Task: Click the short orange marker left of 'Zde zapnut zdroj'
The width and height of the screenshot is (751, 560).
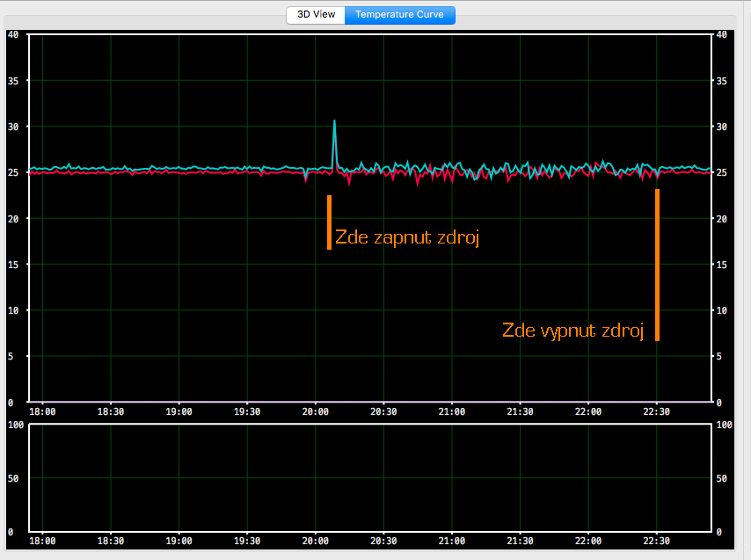Action: [329, 222]
